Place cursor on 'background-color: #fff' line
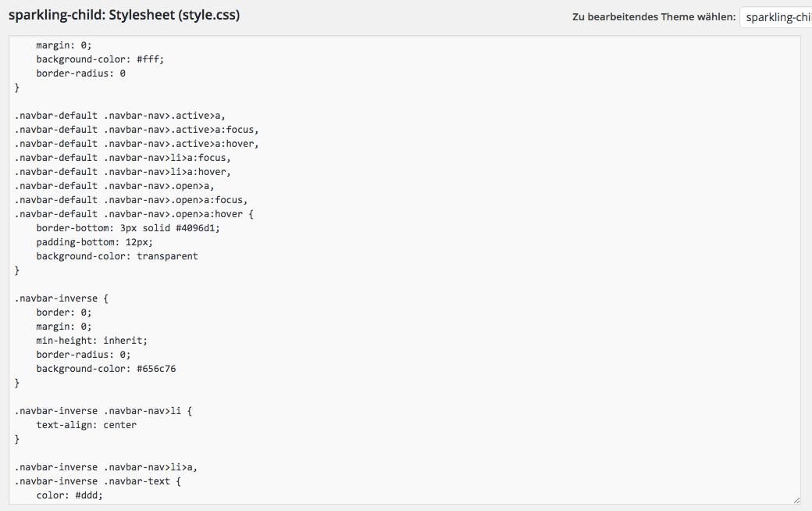Image resolution: width=812 pixels, height=511 pixels. coord(100,59)
